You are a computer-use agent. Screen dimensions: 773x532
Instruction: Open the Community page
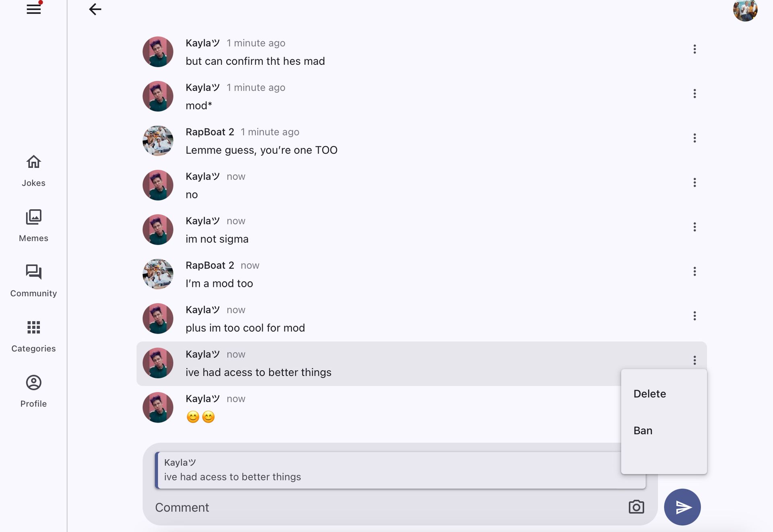(x=33, y=281)
